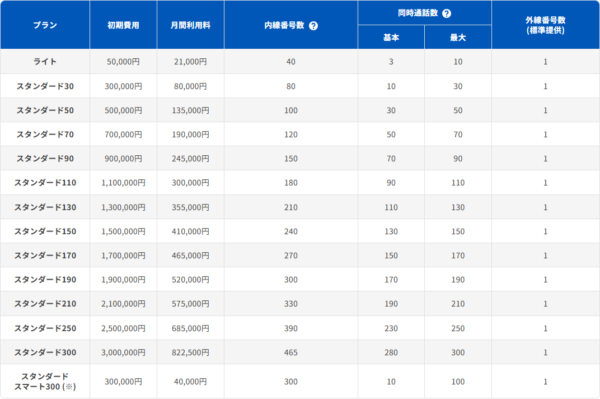Click basic calls value 230
Image resolution: width=600 pixels, height=399 pixels.
[391, 328]
